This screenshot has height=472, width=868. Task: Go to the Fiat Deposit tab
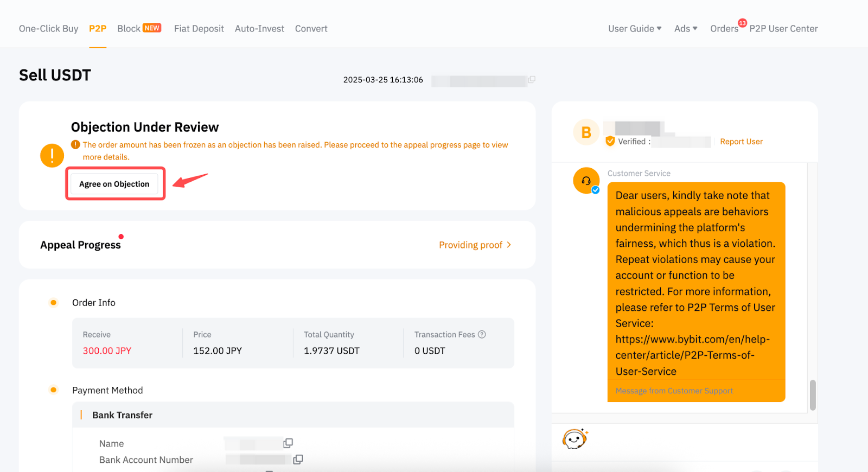(199, 29)
